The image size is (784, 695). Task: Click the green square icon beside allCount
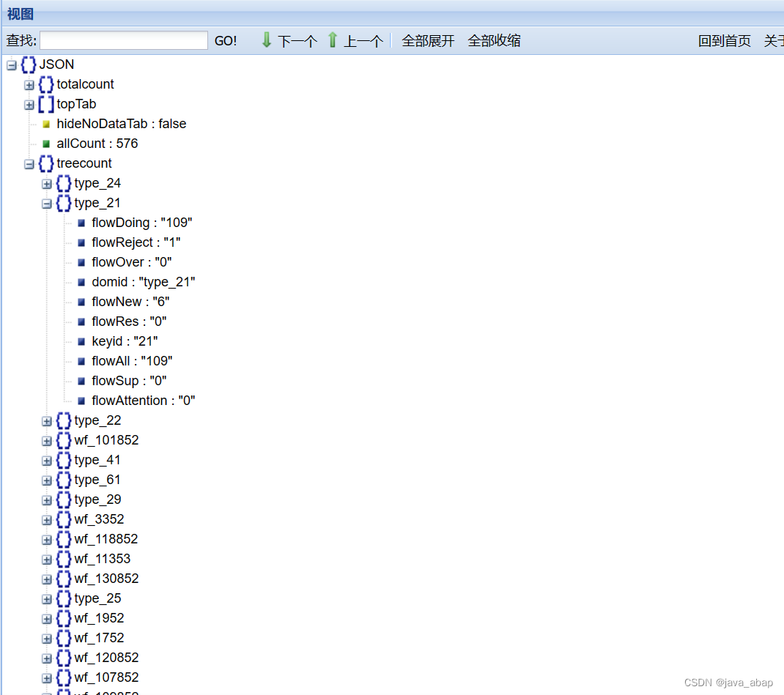coord(46,144)
